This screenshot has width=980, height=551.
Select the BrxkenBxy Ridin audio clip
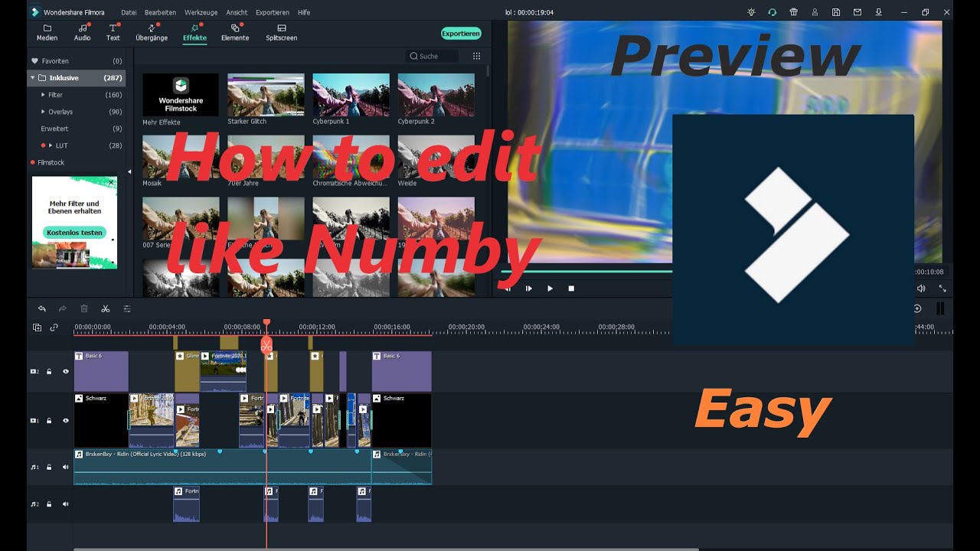tap(223, 467)
